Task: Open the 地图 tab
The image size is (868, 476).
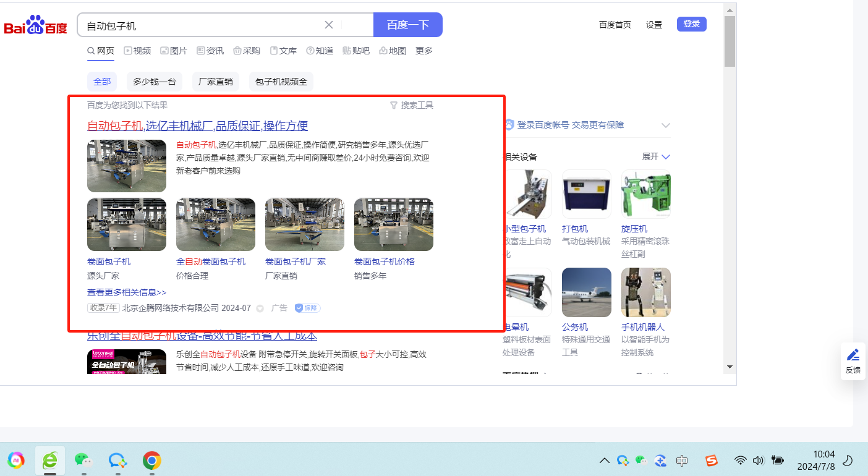Action: point(393,51)
